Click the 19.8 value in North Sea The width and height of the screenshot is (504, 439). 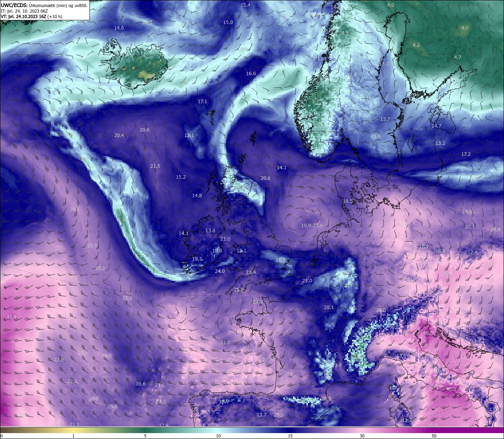pyautogui.click(x=306, y=226)
